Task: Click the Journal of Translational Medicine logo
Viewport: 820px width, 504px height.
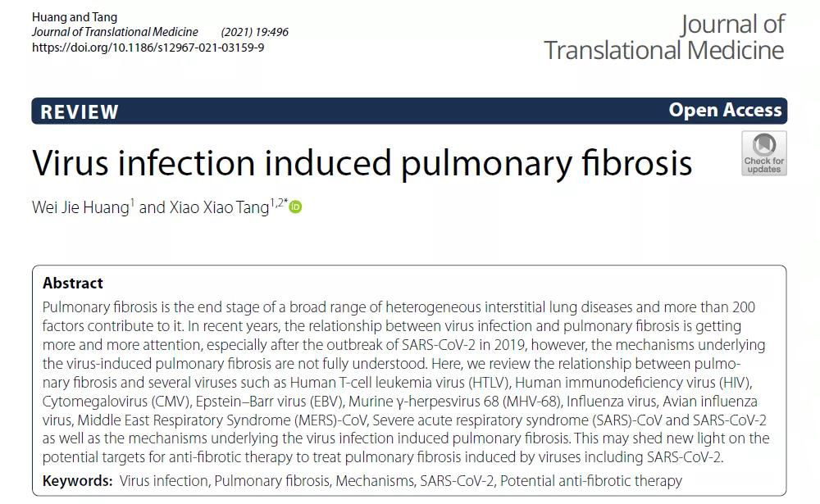Action: [664, 37]
